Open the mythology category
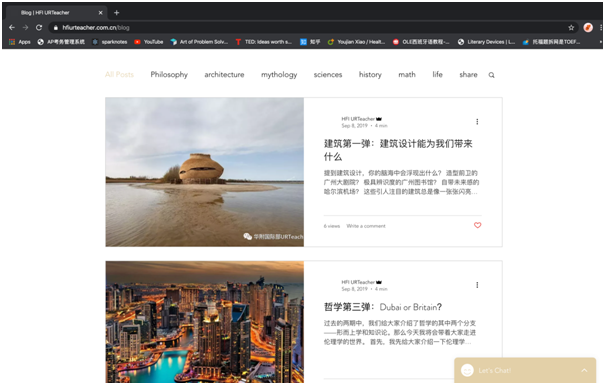Image resolution: width=605 pixels, height=385 pixels. click(279, 74)
